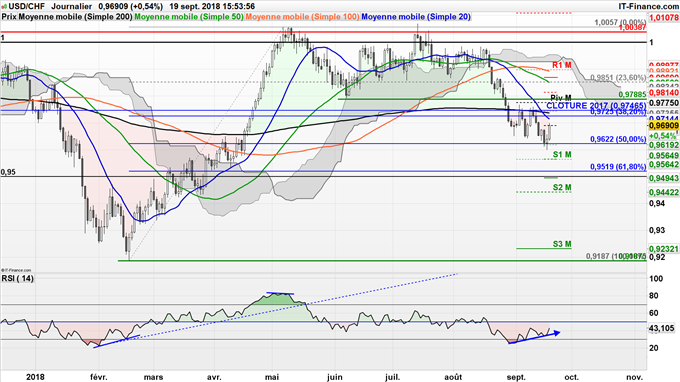Click the 1,0057 (0,00%) Fibonacci label

(620, 22)
